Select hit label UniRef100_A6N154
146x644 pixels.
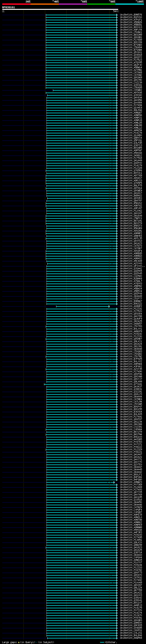pos(131,130)
